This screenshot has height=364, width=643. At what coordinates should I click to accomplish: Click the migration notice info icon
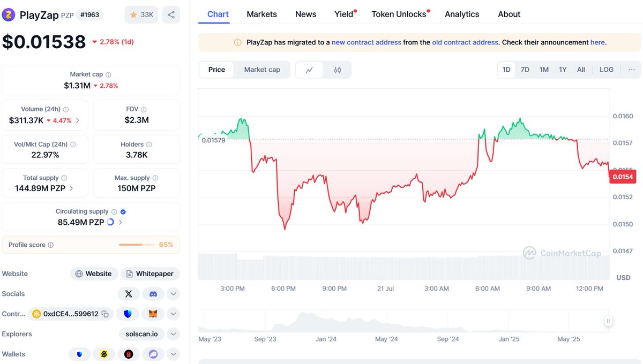point(237,42)
